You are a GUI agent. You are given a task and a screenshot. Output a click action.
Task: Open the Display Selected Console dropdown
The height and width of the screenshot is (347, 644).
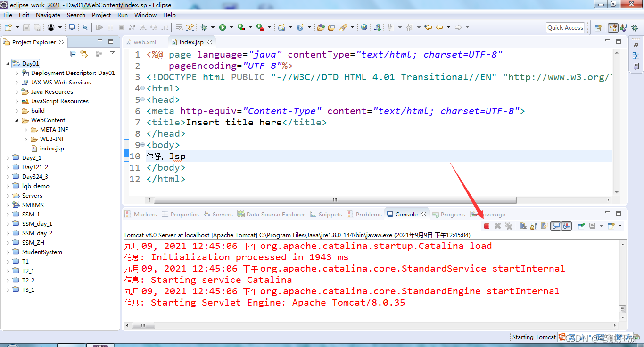click(x=601, y=226)
